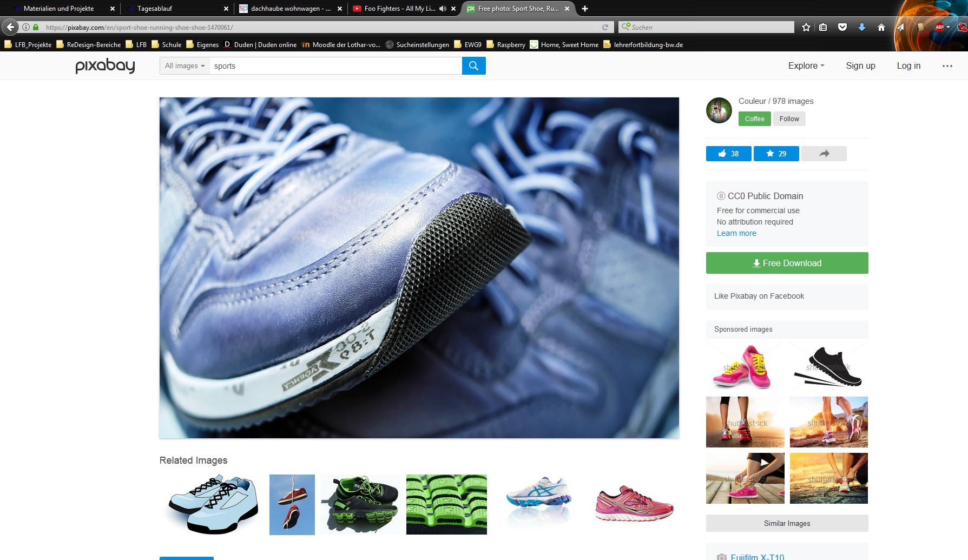Mute the Foo Fighters tab audio
Viewport: 968px width, 560px height.
(443, 9)
